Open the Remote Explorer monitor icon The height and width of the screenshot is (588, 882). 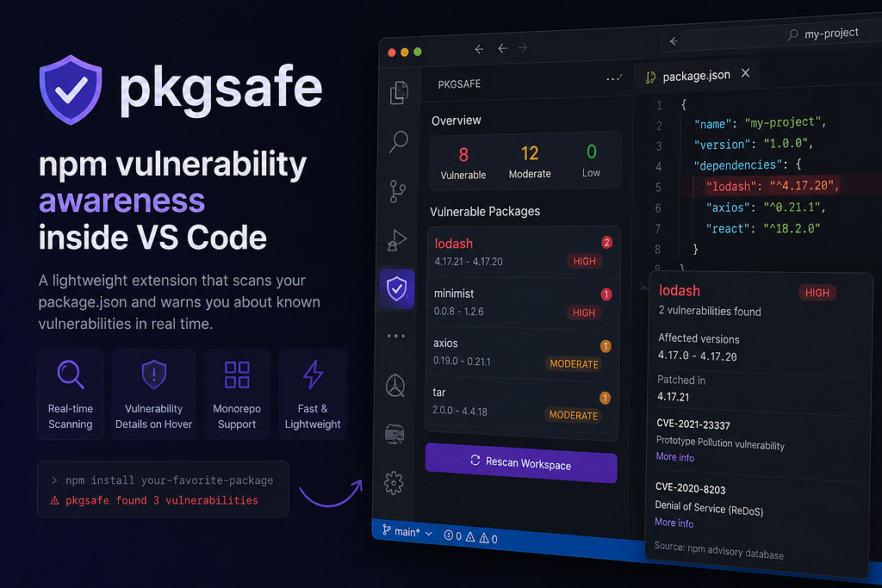pos(394,434)
